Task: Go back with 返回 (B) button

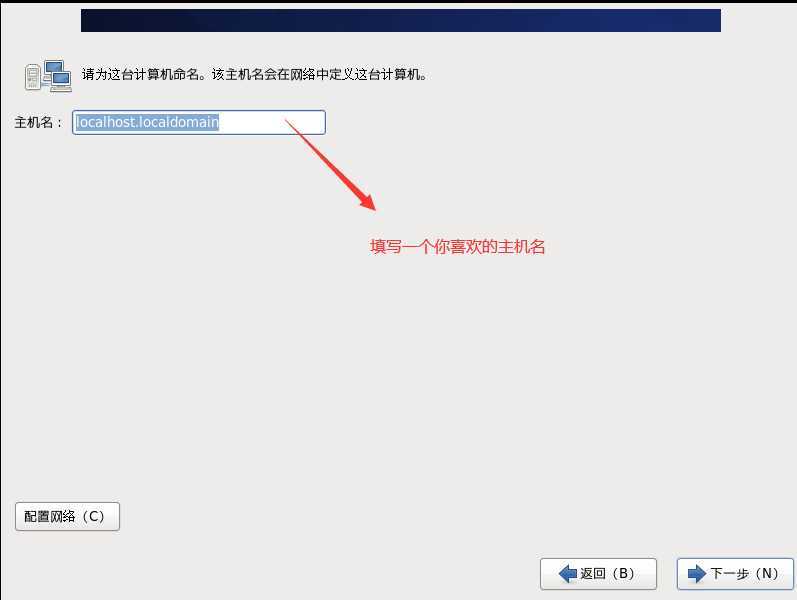Action: pos(598,574)
